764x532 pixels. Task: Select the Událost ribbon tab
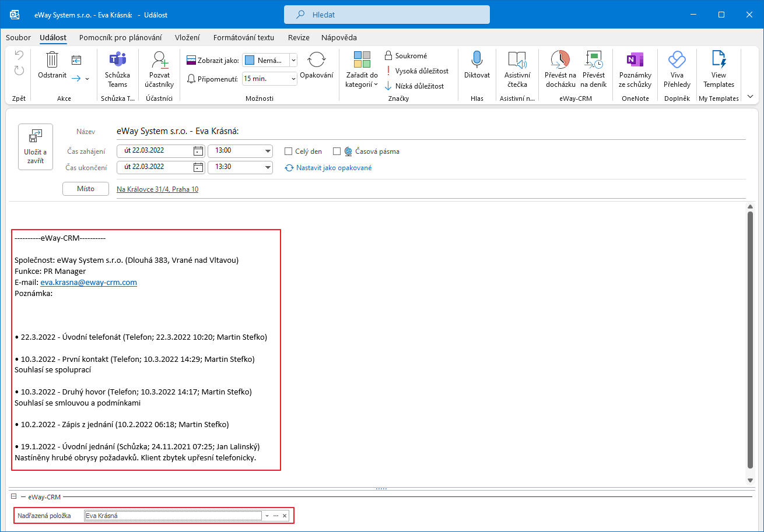[x=53, y=37]
